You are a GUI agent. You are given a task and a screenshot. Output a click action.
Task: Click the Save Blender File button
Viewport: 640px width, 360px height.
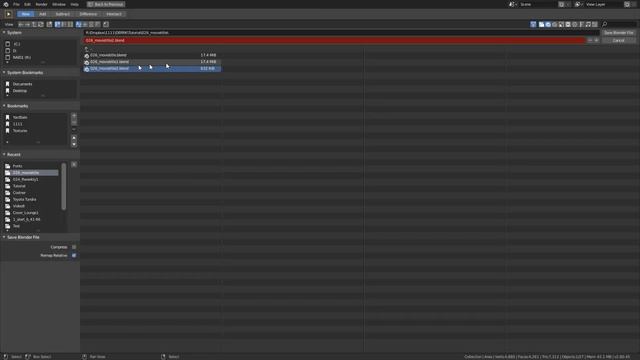(x=619, y=33)
